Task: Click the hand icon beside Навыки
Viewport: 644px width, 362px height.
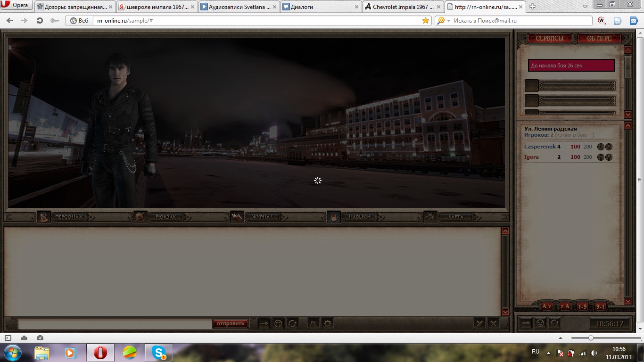Action: tap(334, 217)
